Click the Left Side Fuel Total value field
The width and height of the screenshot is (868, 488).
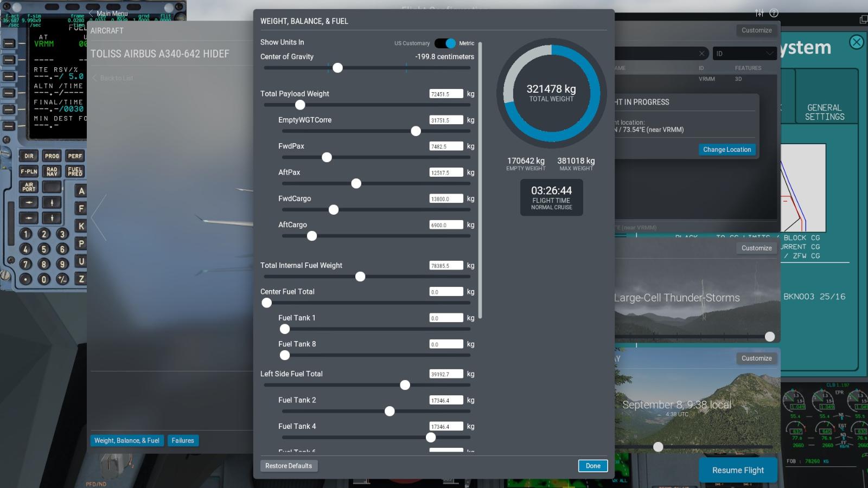(446, 374)
